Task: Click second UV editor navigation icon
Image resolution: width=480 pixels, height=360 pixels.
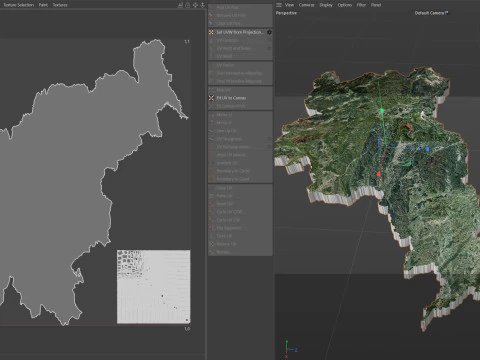Action: pos(188,5)
